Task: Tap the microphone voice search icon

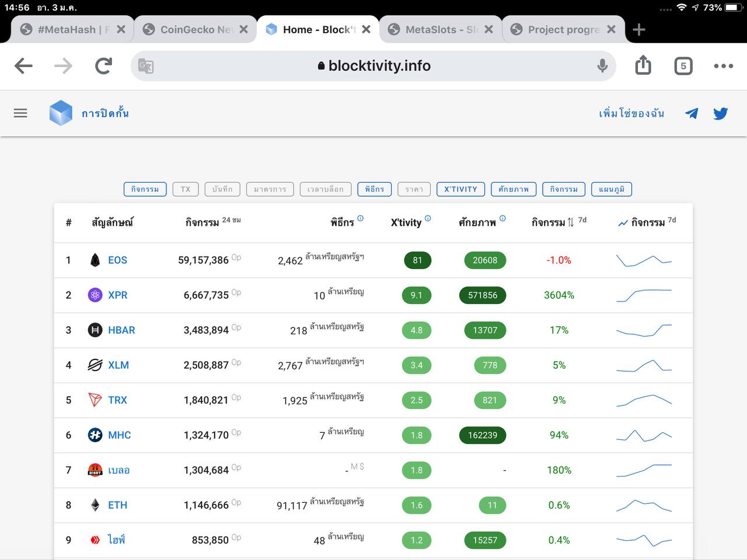Action: tap(602, 66)
